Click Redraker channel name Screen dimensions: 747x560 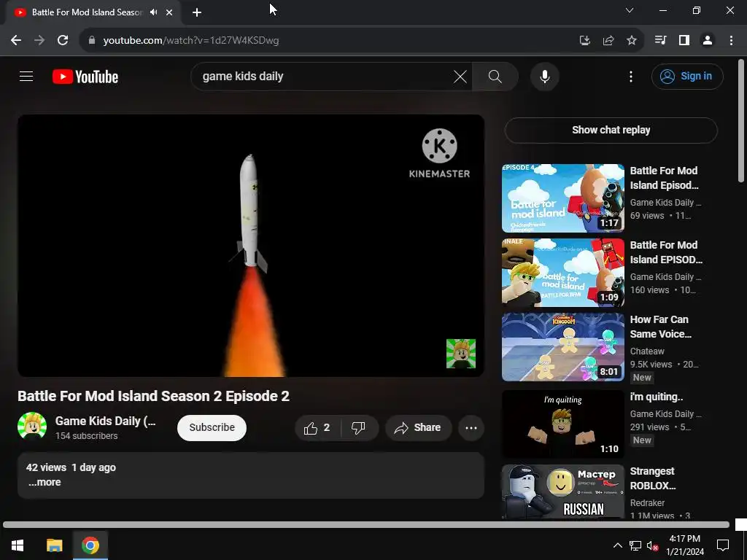click(647, 502)
